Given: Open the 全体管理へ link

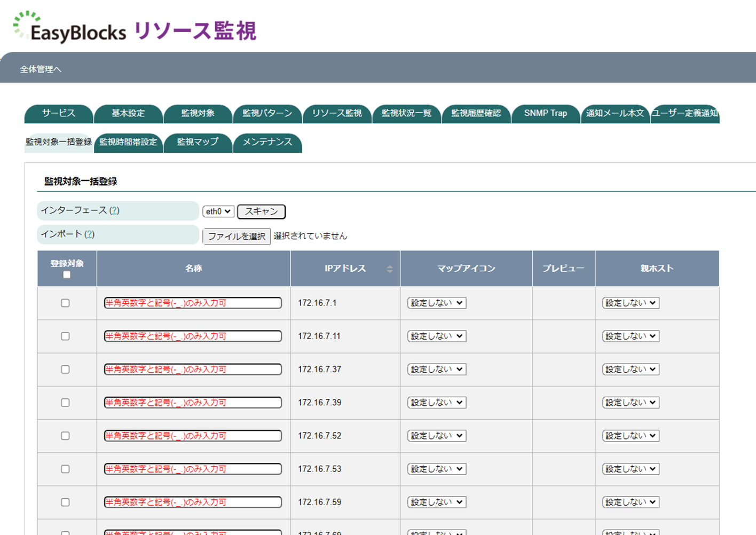Looking at the screenshot, I should tap(41, 69).
